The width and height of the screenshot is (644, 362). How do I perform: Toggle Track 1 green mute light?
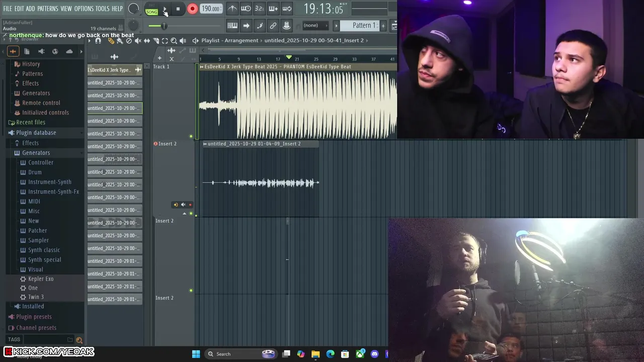191,136
